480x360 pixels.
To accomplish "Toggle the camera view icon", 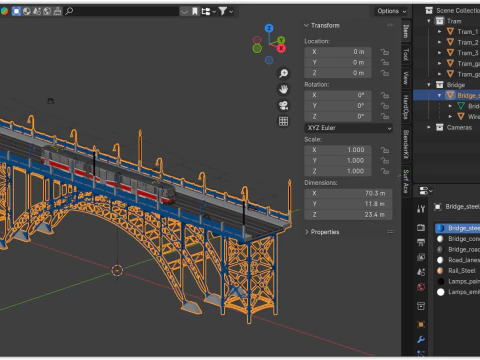I will click(284, 105).
